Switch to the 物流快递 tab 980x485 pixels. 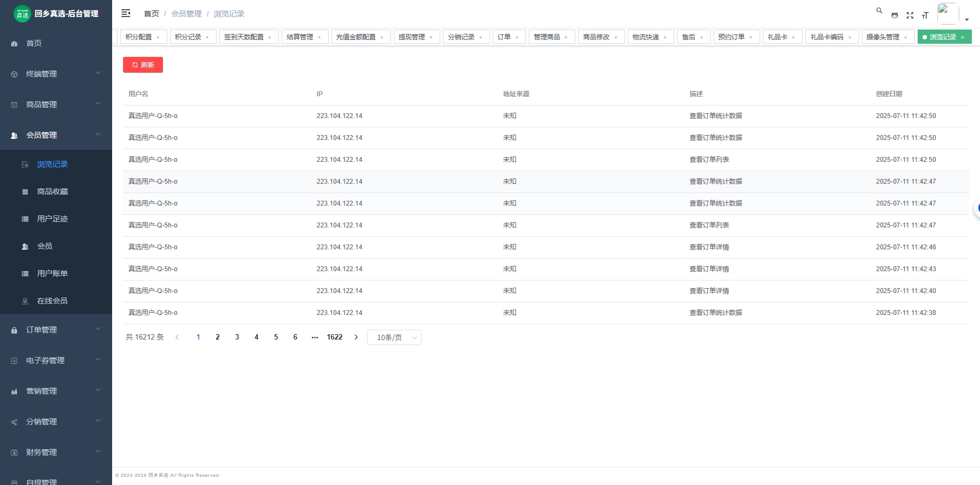pos(645,37)
